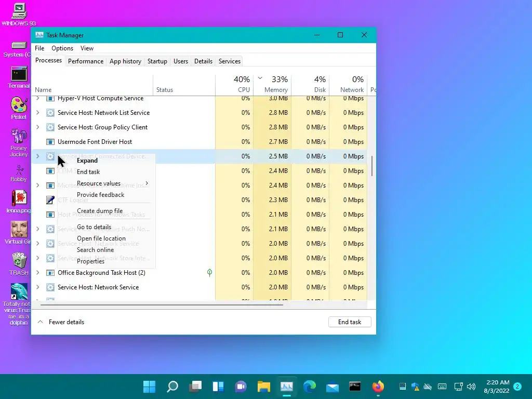Click the vertical scrollbar thumb
This screenshot has height=399, width=532.
click(x=372, y=166)
